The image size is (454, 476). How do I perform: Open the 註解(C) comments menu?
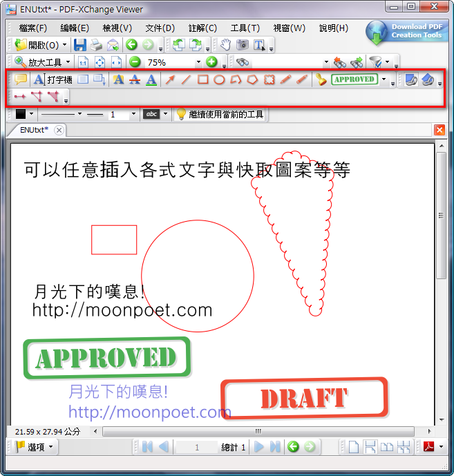point(202,28)
